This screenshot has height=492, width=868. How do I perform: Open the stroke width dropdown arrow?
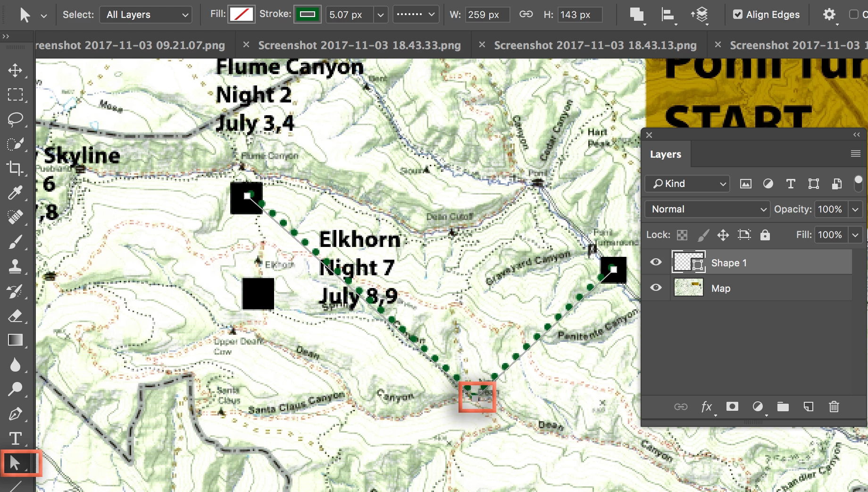point(380,15)
